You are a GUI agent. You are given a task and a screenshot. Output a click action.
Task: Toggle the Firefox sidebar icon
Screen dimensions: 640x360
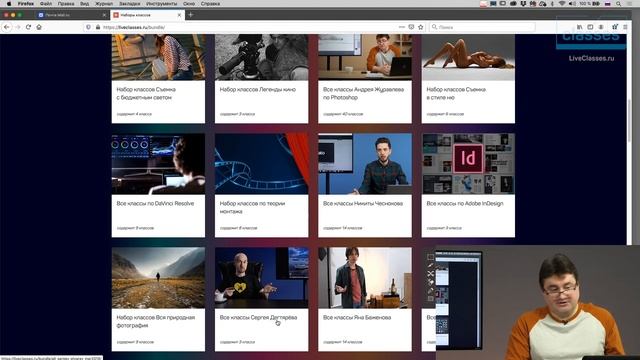point(590,27)
